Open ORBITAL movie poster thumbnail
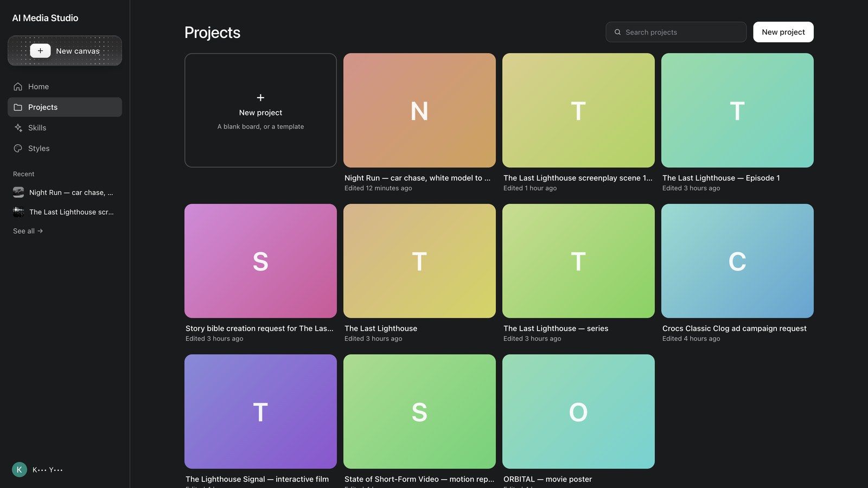 click(578, 412)
